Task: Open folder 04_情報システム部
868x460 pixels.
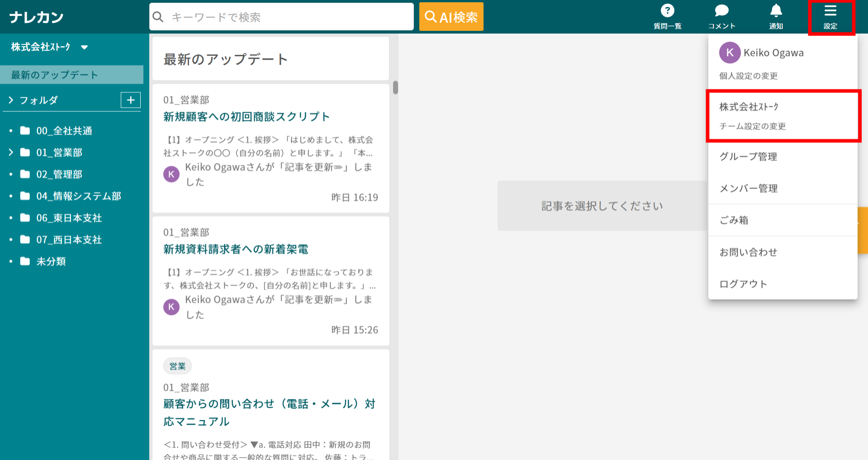Action: [79, 196]
